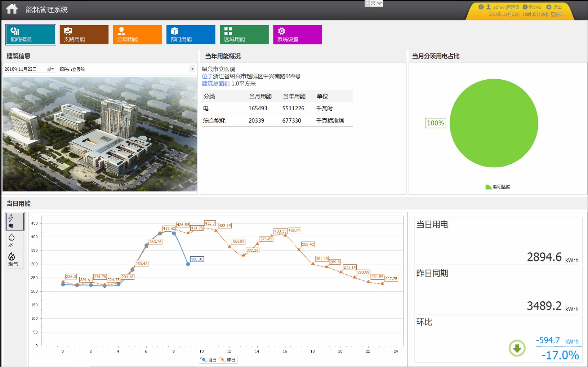
Task: Open the 系统设置 settings tile
Action: [x=298, y=35]
